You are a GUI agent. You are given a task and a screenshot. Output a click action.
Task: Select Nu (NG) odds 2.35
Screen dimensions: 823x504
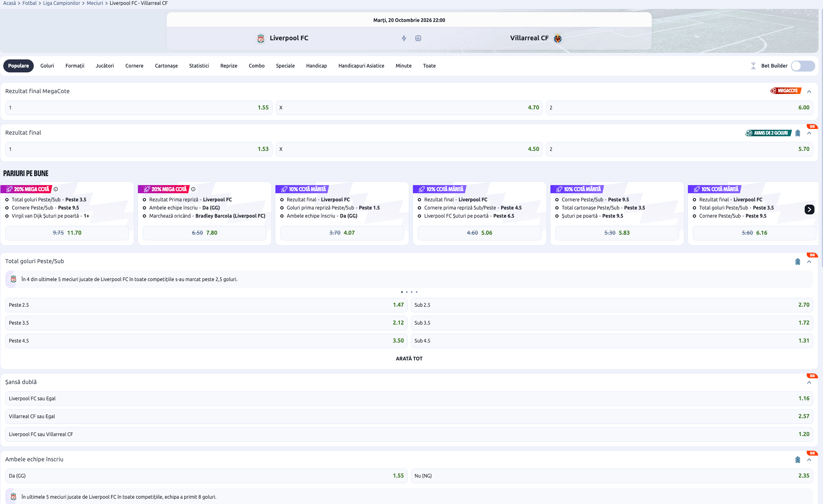click(x=612, y=476)
